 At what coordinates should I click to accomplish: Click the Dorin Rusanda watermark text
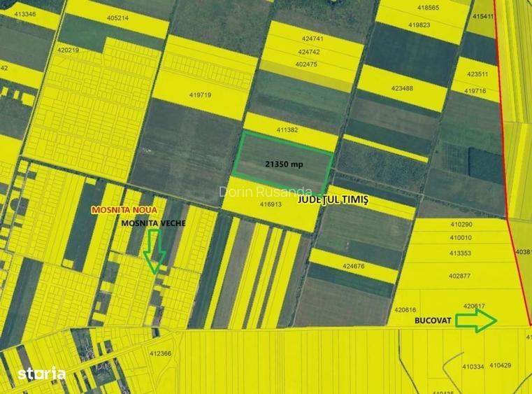(254, 190)
